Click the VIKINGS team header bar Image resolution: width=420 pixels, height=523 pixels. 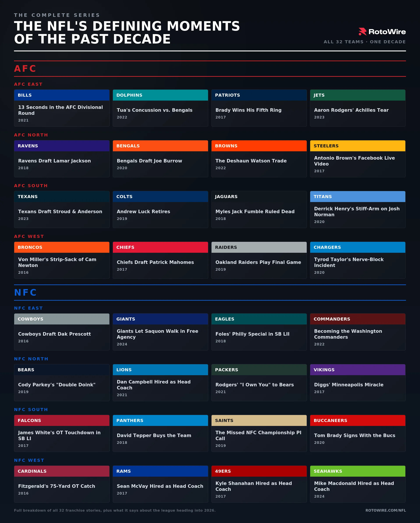point(358,370)
